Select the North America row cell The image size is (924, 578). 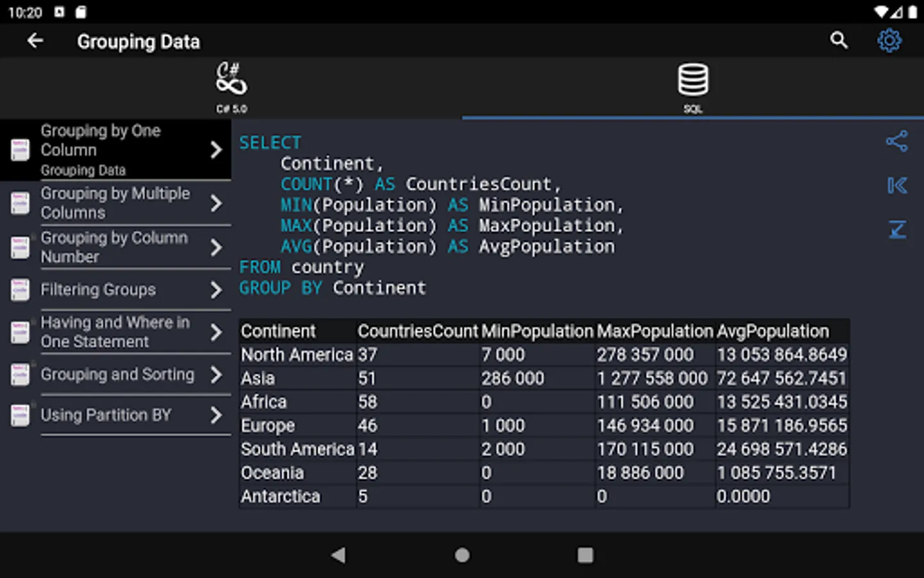(x=297, y=355)
